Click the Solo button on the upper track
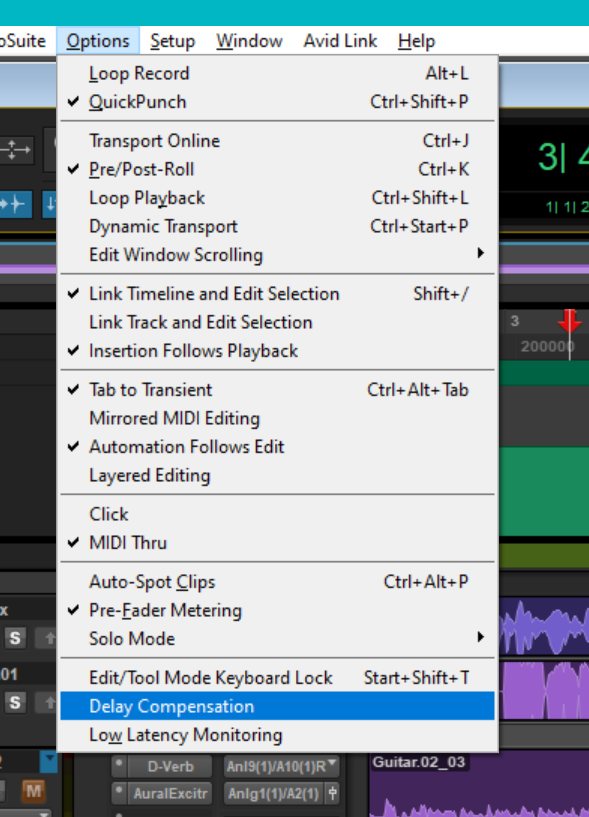 click(x=15, y=638)
